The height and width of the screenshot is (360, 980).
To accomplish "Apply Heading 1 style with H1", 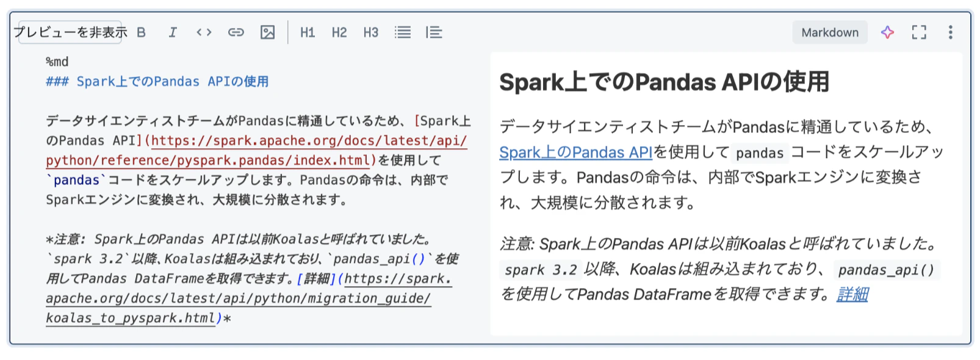I will point(308,32).
